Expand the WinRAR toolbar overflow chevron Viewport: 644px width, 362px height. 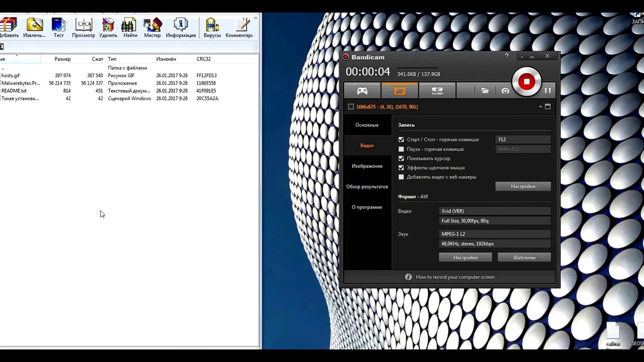(x=256, y=18)
